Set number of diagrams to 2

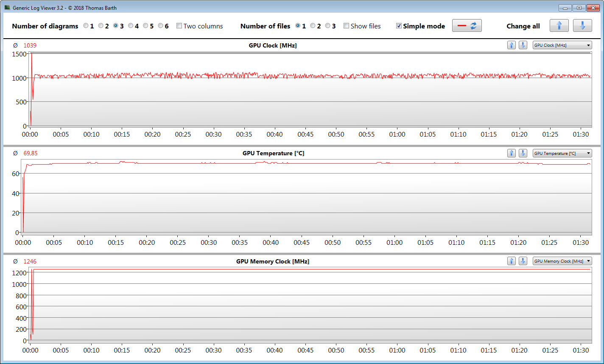[x=101, y=26]
